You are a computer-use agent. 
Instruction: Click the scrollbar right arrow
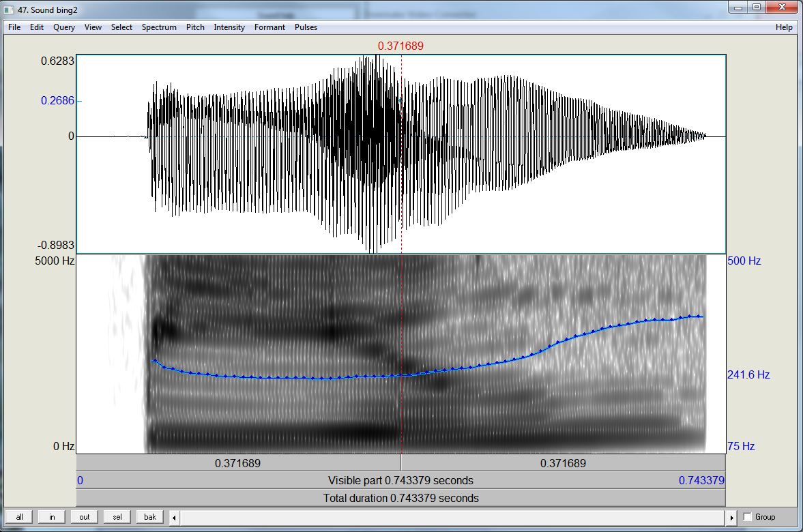click(x=731, y=518)
